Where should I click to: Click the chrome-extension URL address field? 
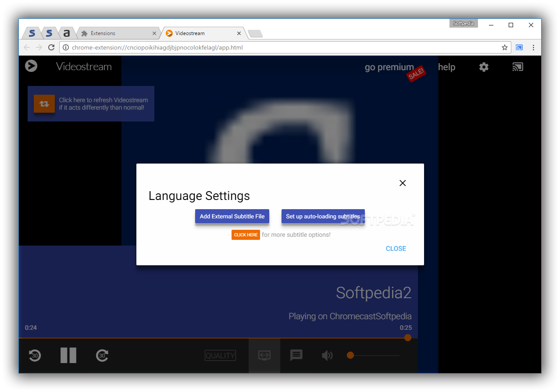pos(285,47)
